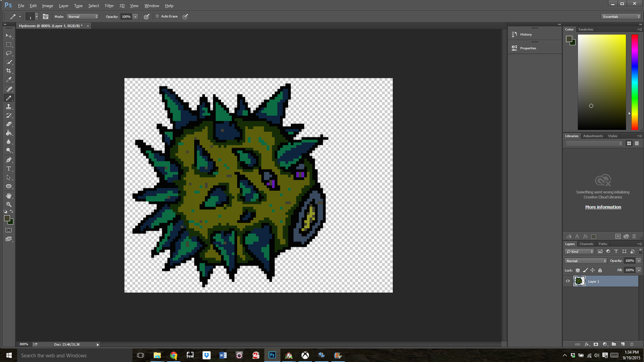Open the Window menu

[x=152, y=5]
